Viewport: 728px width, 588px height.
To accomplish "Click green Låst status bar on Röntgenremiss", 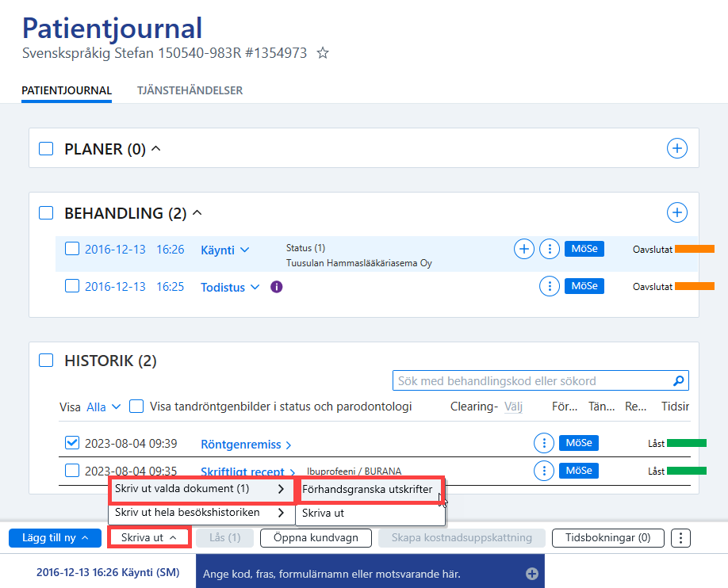I will click(687, 443).
